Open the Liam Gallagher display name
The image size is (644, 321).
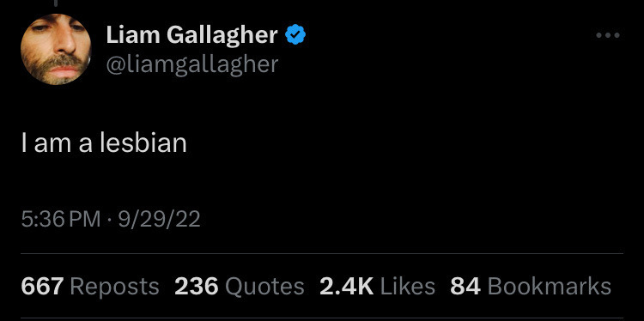191,35
